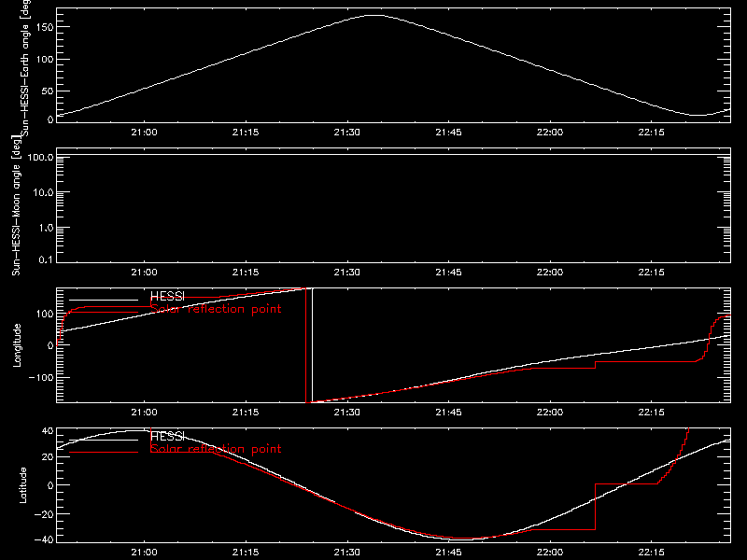Click the red legend line in Longitude plot
This screenshot has width=747, height=560.
click(x=104, y=313)
